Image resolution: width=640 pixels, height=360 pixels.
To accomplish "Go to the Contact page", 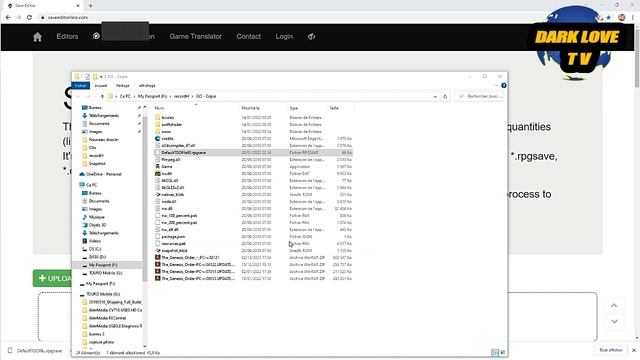I will [249, 36].
